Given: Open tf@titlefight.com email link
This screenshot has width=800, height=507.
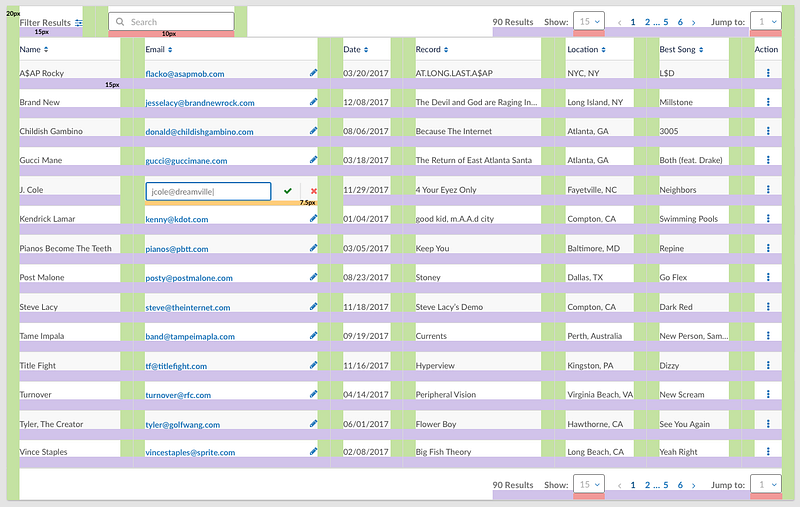Looking at the screenshot, I should pos(176,366).
